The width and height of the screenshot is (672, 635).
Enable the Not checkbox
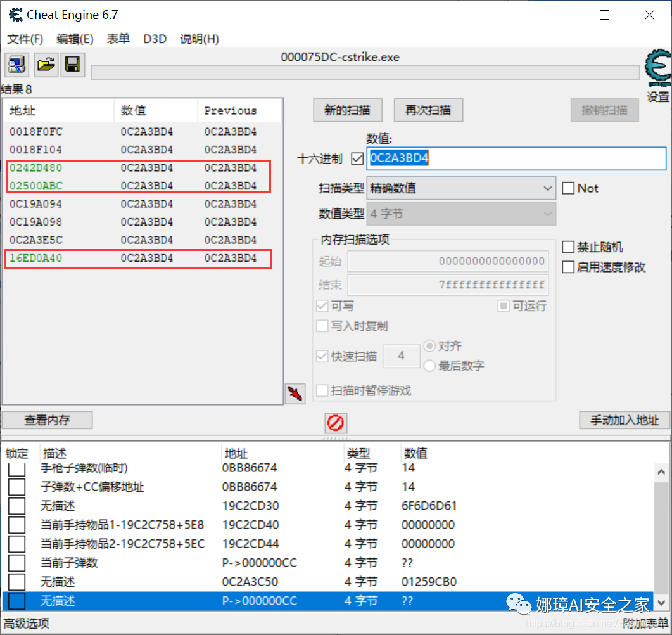pos(568,188)
